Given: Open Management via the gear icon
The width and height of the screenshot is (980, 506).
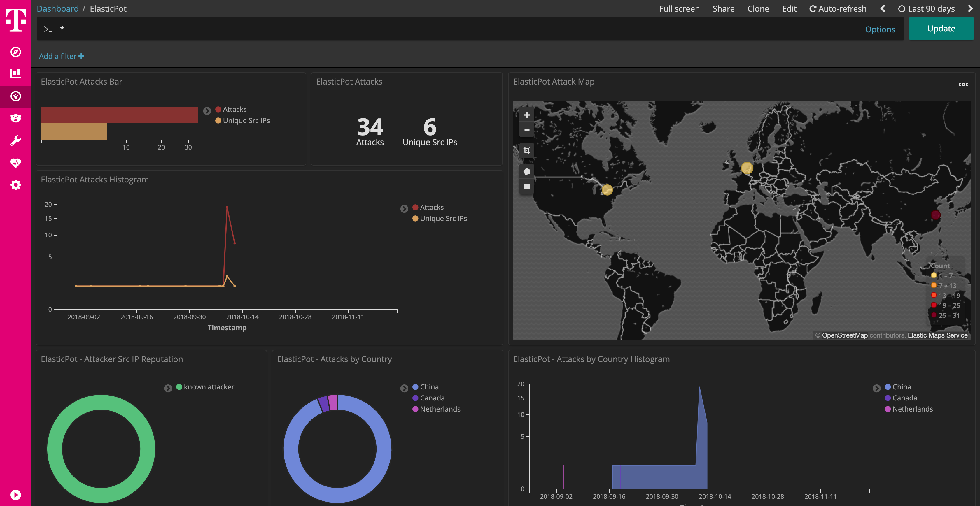Looking at the screenshot, I should tap(15, 185).
